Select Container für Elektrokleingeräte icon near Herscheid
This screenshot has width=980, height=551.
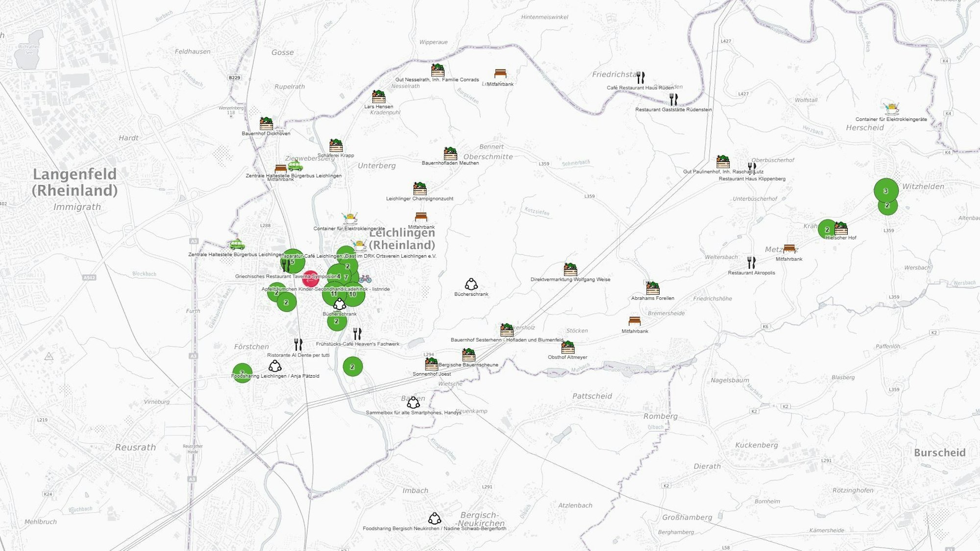coord(891,108)
